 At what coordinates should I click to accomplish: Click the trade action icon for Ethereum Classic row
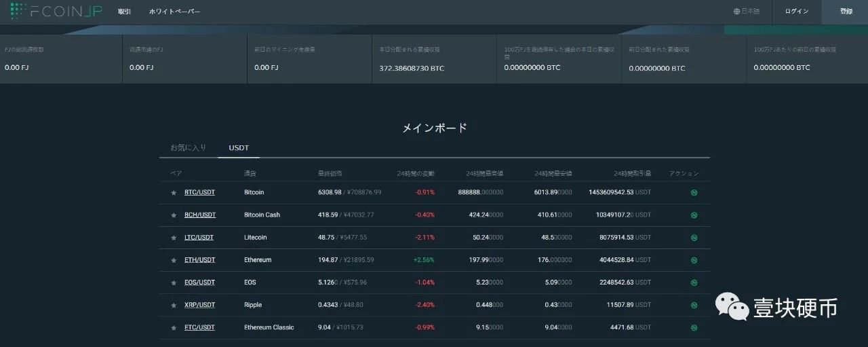[694, 327]
